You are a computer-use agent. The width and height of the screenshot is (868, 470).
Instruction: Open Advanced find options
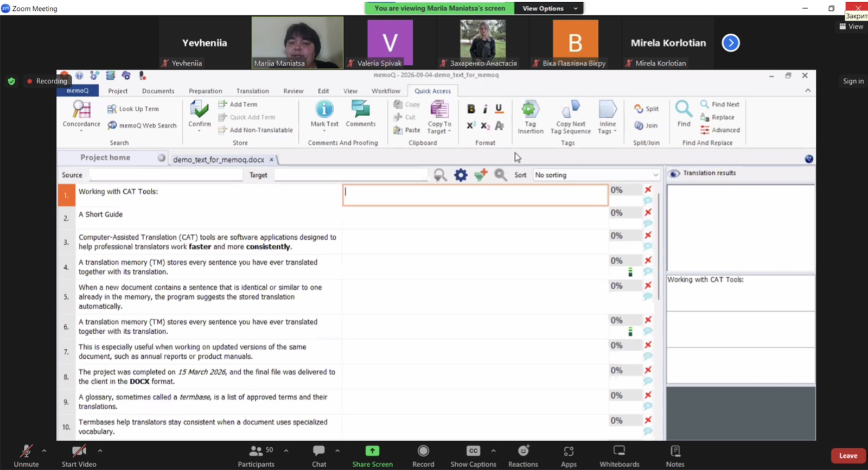(x=720, y=130)
